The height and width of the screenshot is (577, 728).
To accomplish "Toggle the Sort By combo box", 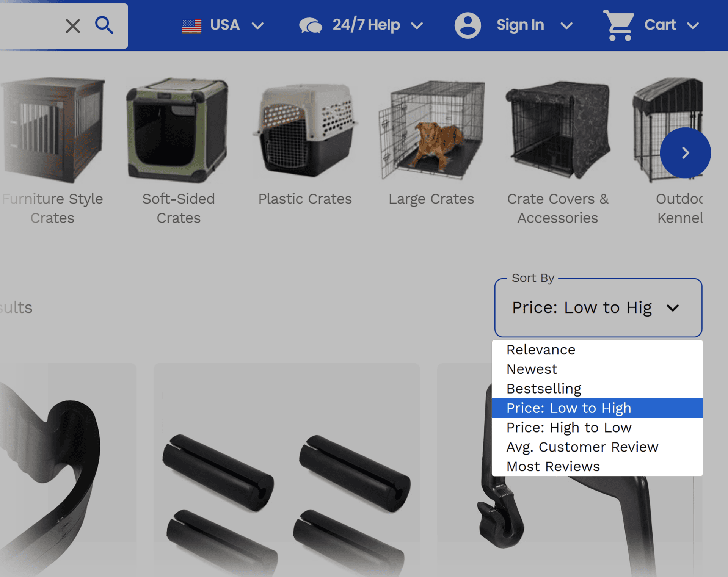I will [x=598, y=307].
